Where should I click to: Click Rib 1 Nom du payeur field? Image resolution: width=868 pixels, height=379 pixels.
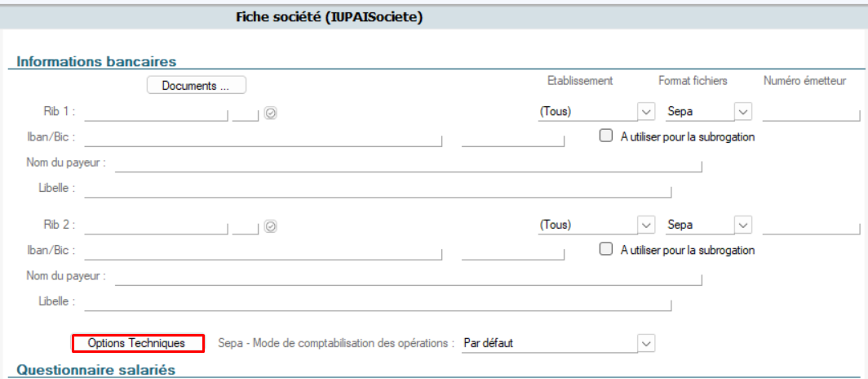408,163
